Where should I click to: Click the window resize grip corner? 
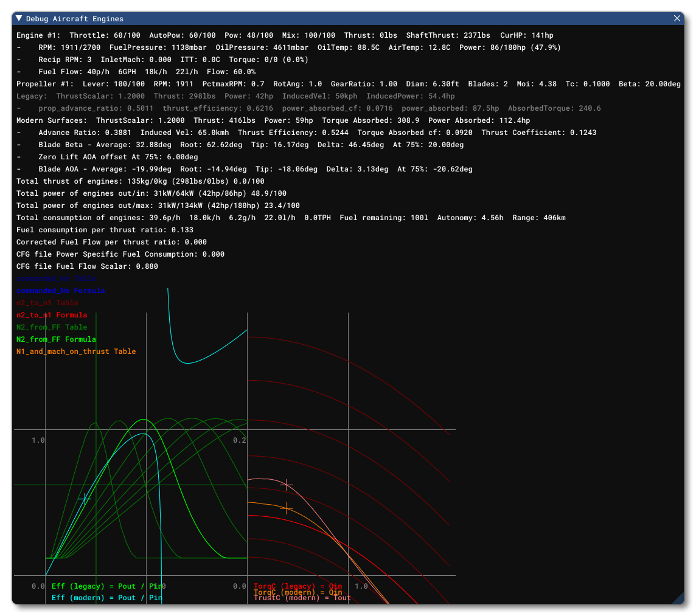click(x=678, y=599)
